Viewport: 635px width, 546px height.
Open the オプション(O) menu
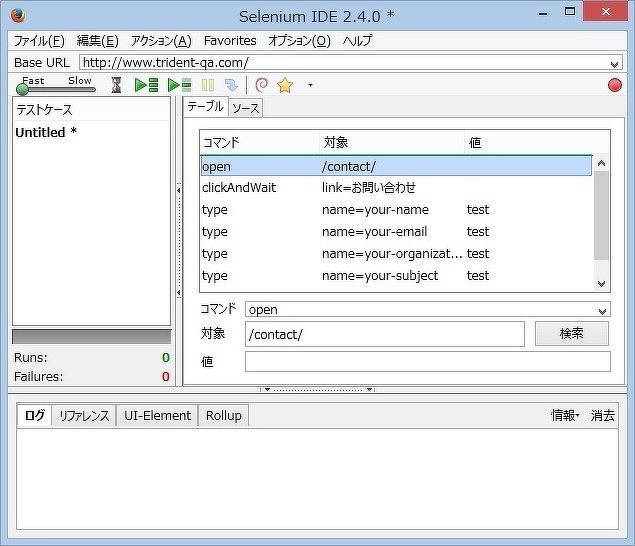pyautogui.click(x=299, y=41)
